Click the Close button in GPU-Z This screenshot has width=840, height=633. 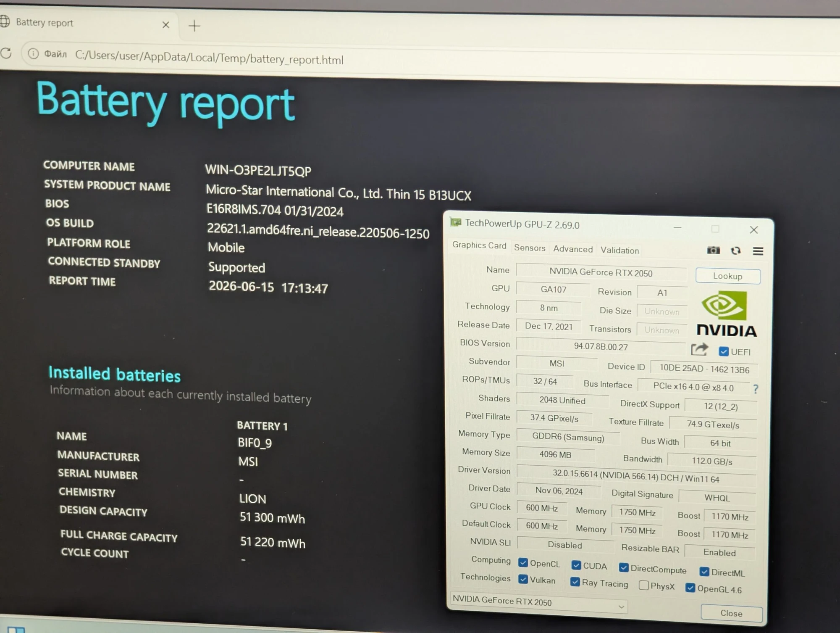click(731, 613)
